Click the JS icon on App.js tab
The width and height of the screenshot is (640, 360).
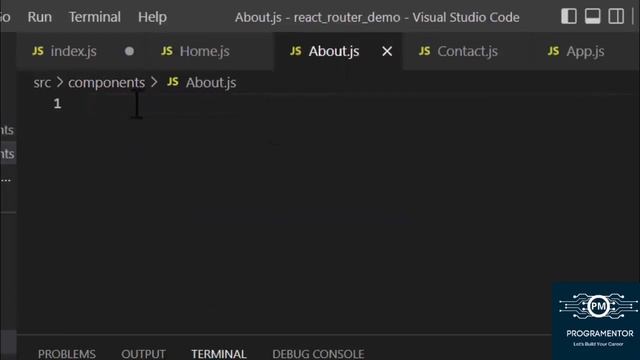(x=553, y=51)
